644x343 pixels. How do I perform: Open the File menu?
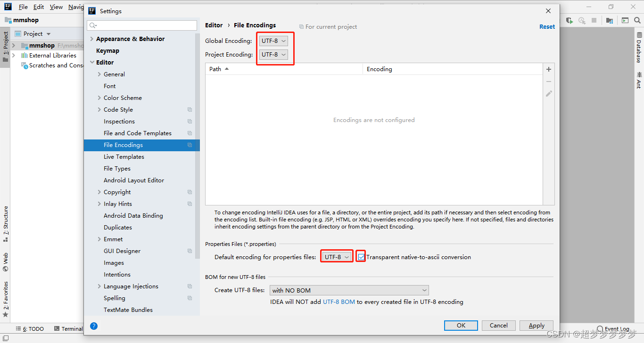point(23,7)
